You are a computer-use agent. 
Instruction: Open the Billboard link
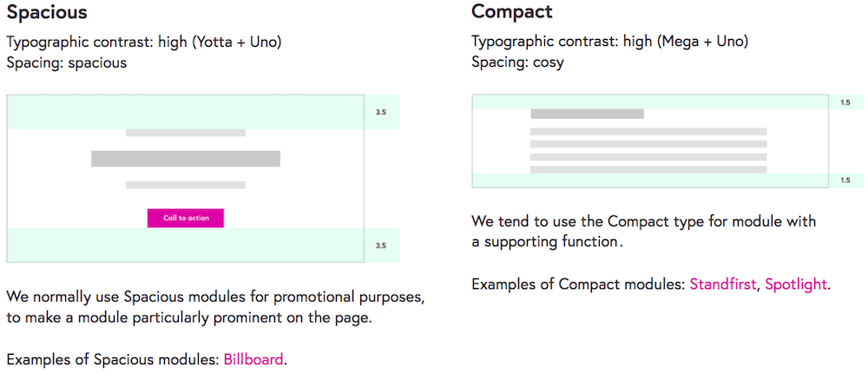253,358
